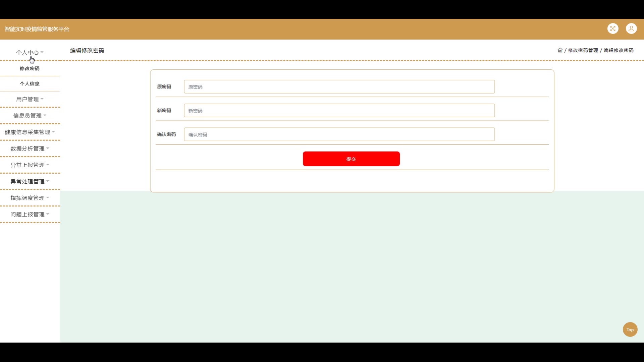The height and width of the screenshot is (362, 644).
Task: Click the round Top button
Action: [630, 329]
